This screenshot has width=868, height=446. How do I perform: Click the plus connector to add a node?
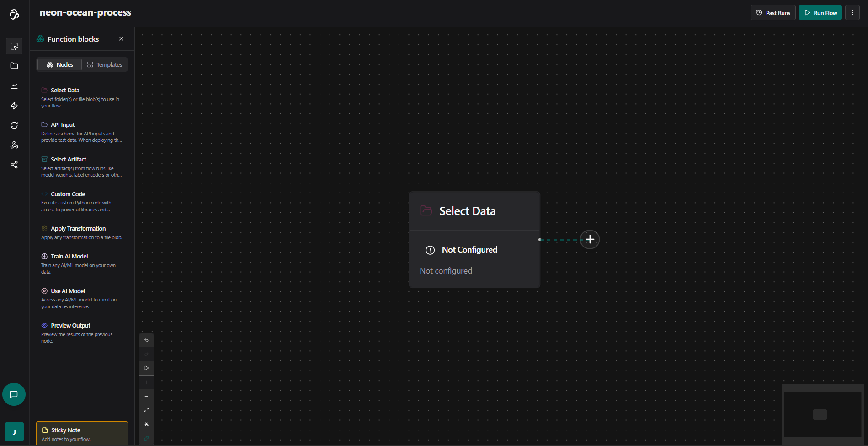590,239
